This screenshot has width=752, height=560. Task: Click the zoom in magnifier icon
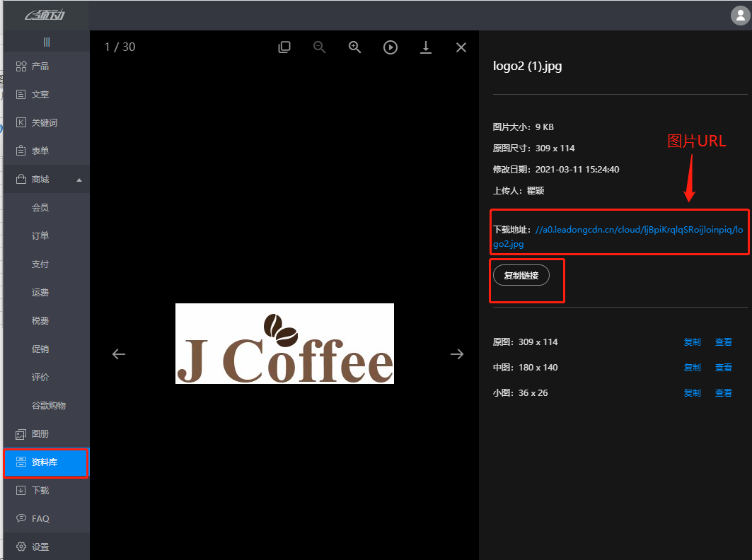[355, 47]
